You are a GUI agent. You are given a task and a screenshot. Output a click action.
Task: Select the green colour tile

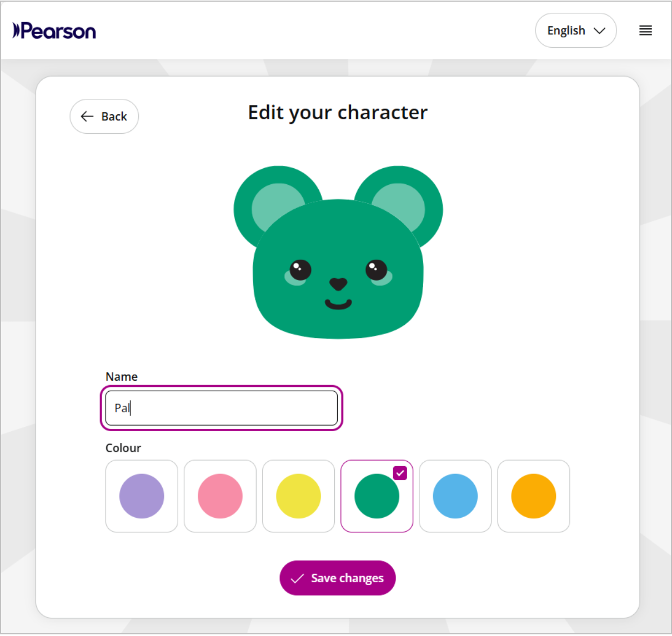click(377, 496)
